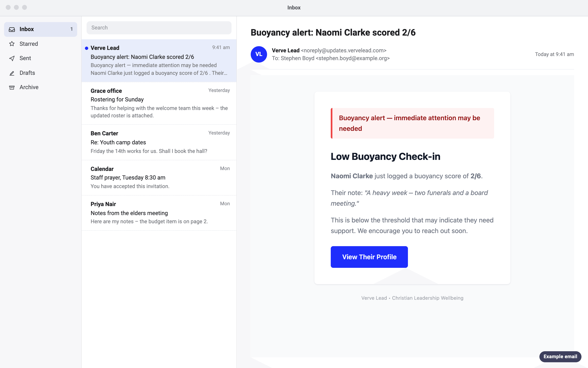The width and height of the screenshot is (588, 368).
Task: Click the VL sender avatar
Action: click(259, 54)
